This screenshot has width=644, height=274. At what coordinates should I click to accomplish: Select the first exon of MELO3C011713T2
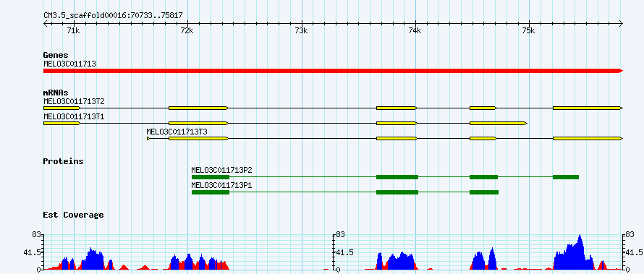62,108
